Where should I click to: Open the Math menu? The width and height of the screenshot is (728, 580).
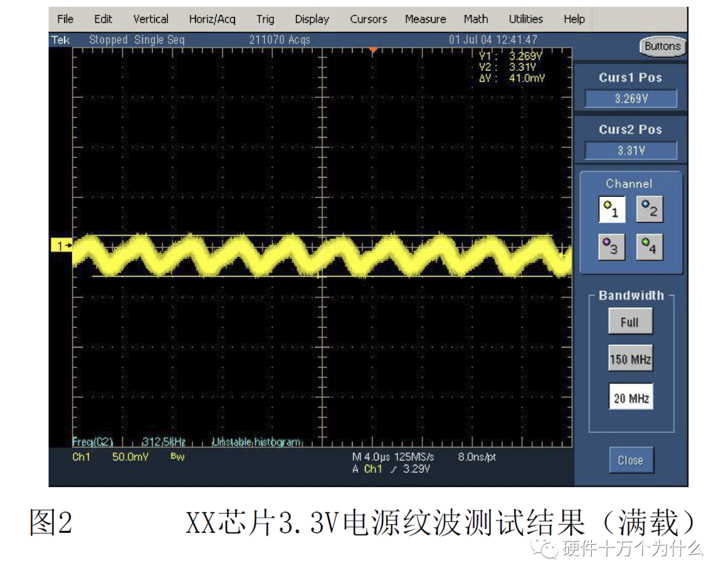pos(476,19)
